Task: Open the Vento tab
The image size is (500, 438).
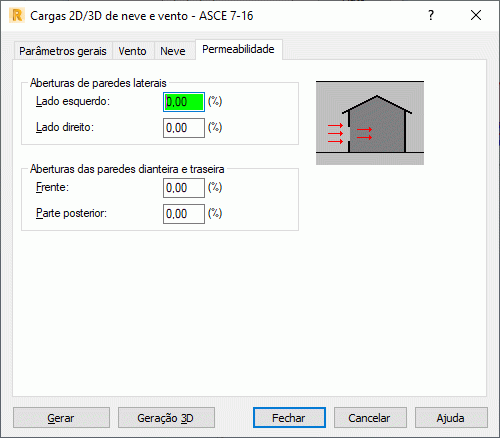Action: coord(132,51)
